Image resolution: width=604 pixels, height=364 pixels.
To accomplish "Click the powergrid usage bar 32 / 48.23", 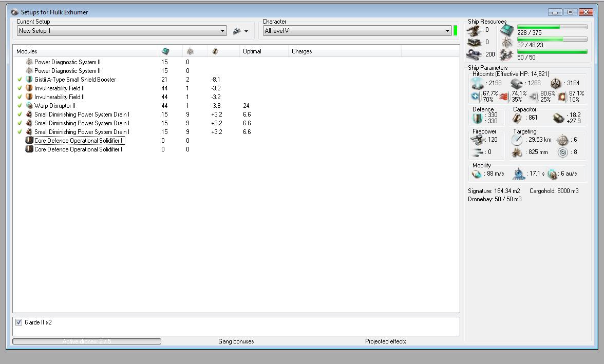I will click(x=552, y=40).
